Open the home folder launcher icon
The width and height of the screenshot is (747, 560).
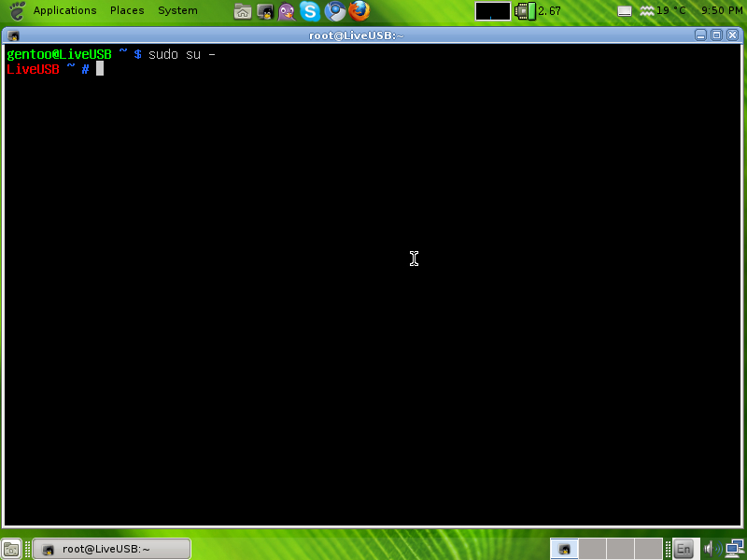point(242,11)
